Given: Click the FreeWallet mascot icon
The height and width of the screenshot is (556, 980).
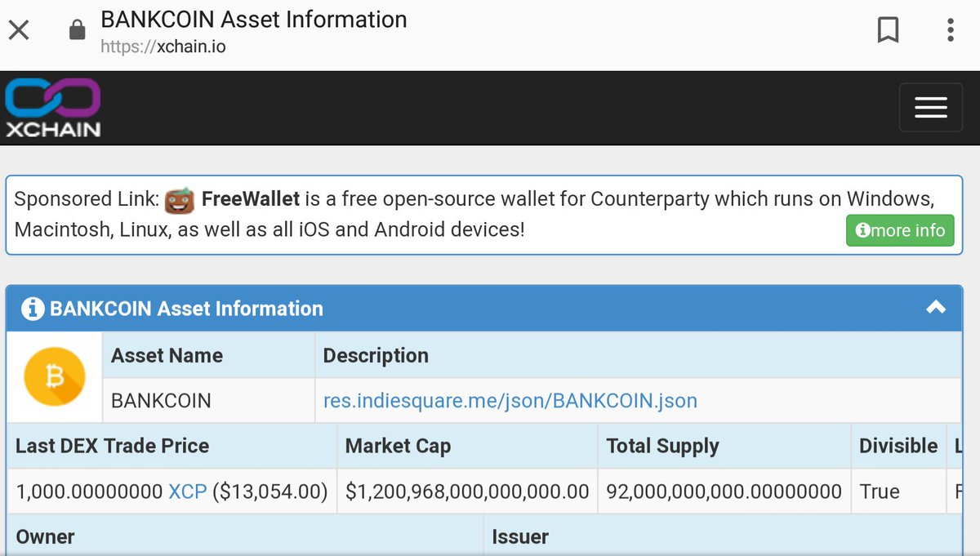Looking at the screenshot, I should [179, 199].
